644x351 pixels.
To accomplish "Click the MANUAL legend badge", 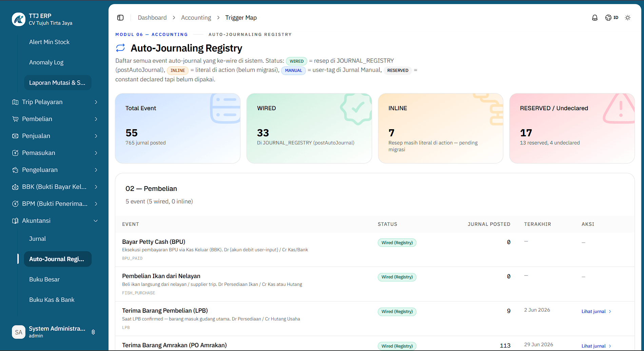I will (293, 70).
